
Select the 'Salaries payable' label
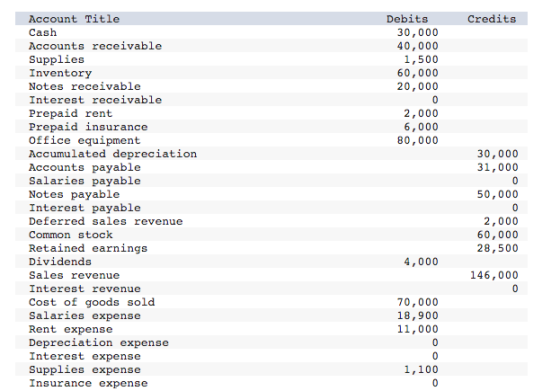tap(85, 181)
